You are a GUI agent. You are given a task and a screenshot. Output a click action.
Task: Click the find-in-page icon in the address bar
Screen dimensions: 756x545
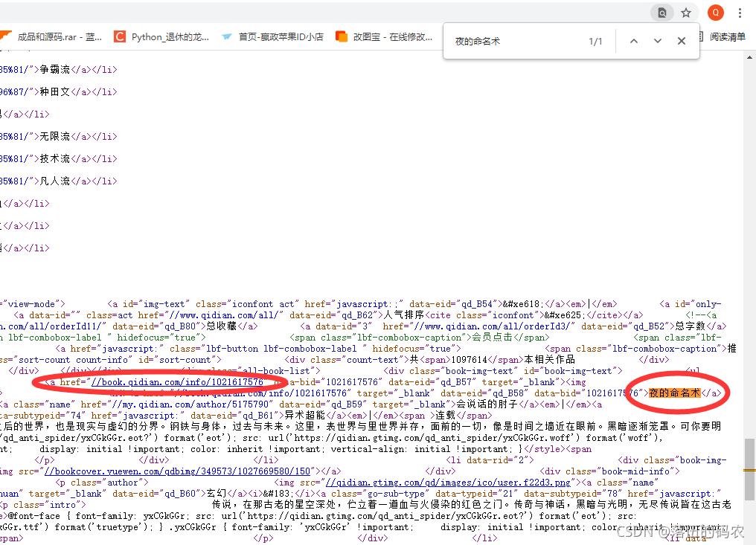pos(662,12)
